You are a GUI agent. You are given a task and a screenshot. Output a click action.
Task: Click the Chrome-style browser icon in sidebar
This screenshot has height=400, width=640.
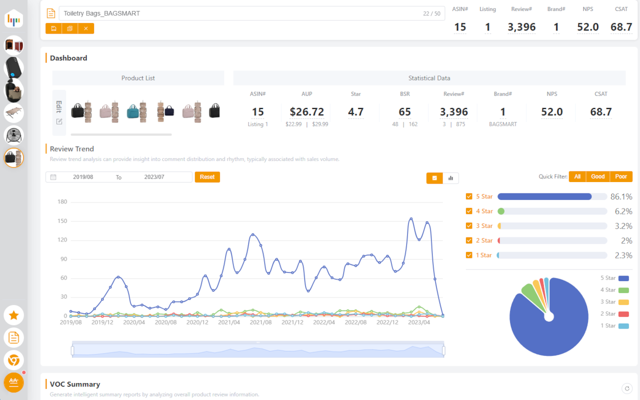click(13, 360)
